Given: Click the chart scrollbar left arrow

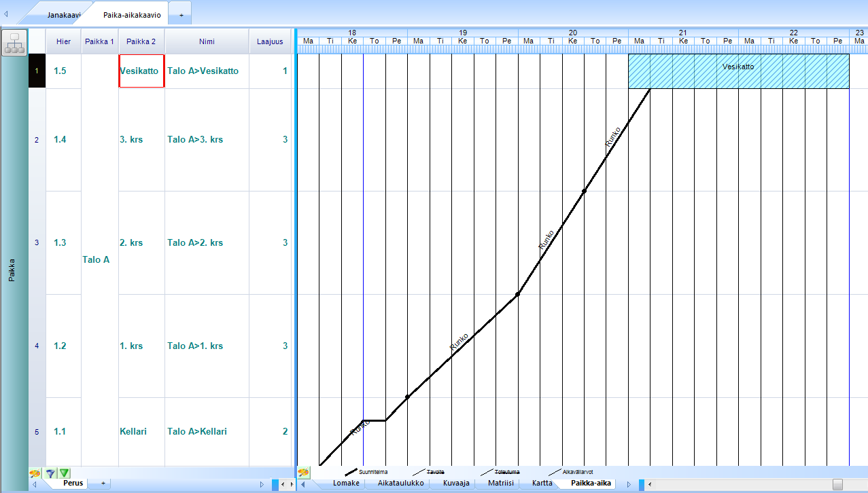Looking at the screenshot, I should click(650, 484).
